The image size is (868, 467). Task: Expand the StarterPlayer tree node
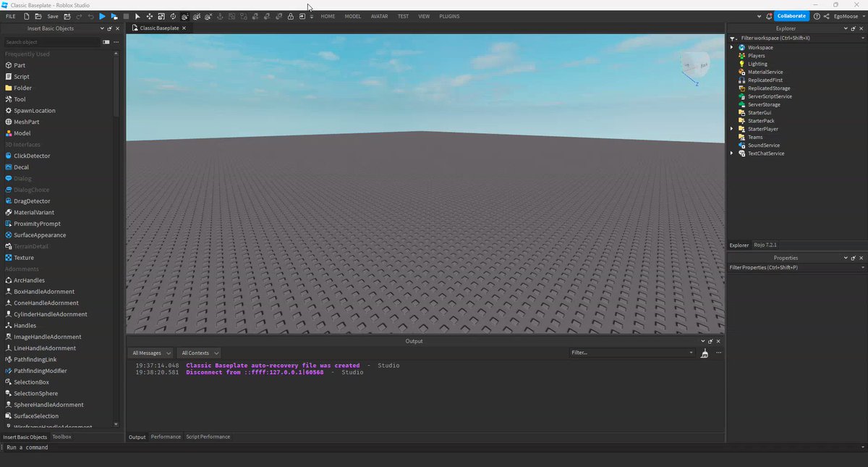(x=731, y=129)
